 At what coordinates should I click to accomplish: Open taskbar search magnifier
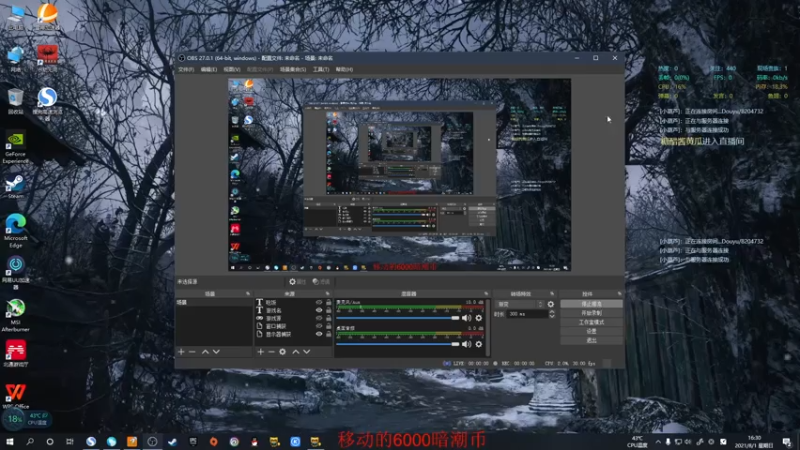30,442
